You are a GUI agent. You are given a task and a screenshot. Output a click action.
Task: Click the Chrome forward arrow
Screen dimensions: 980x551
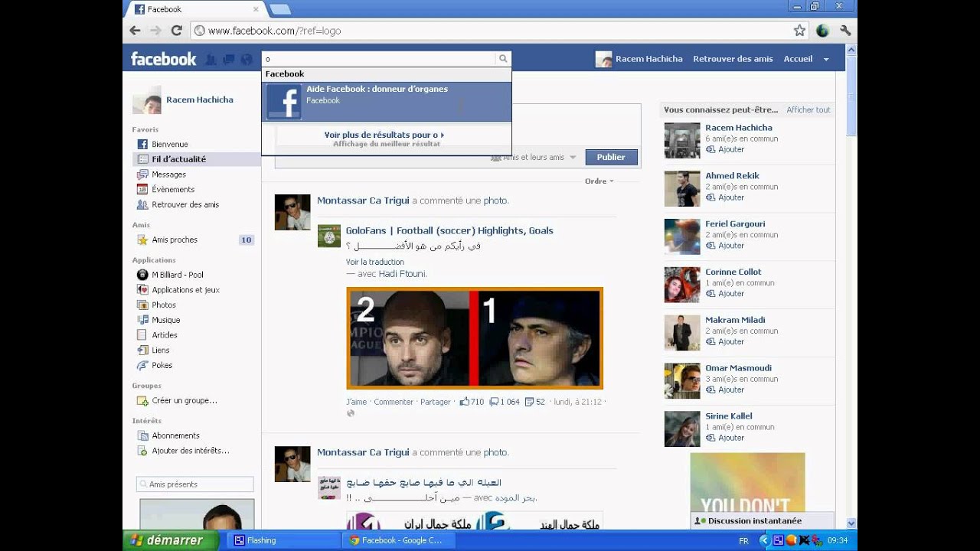point(155,31)
